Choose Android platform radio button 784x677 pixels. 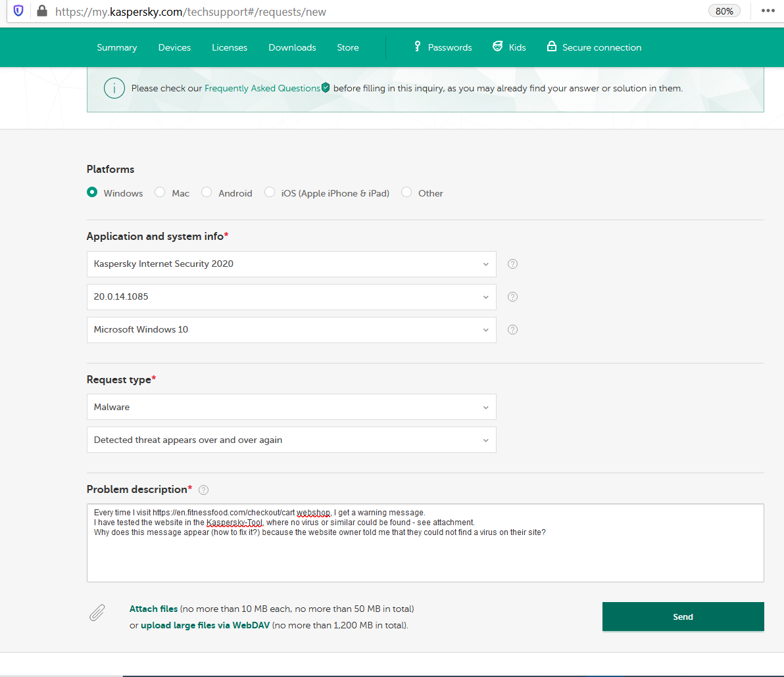point(207,193)
